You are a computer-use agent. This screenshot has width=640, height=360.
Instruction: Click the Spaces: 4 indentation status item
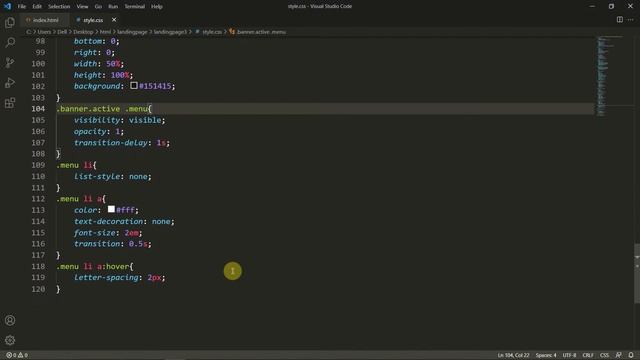coord(546,355)
